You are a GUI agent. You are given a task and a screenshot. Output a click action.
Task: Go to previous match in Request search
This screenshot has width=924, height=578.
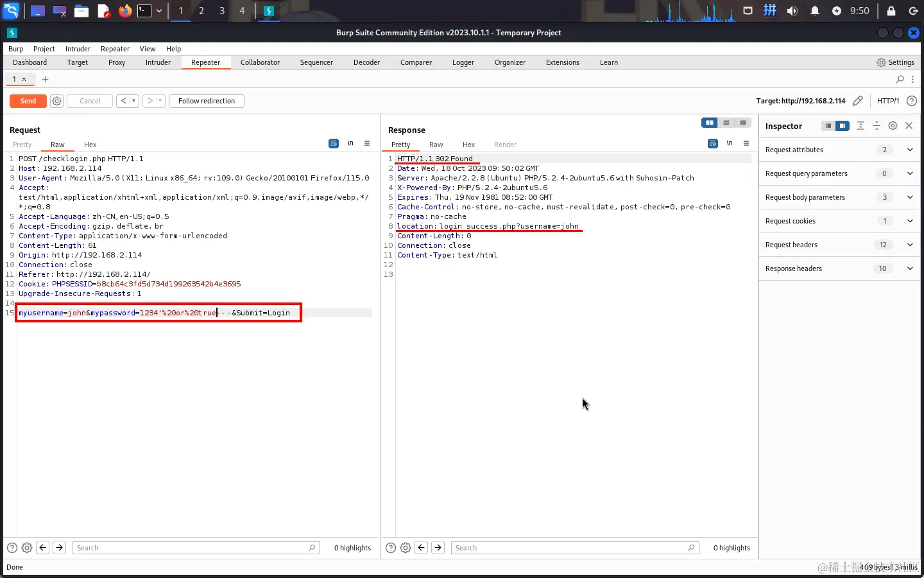[x=43, y=548]
